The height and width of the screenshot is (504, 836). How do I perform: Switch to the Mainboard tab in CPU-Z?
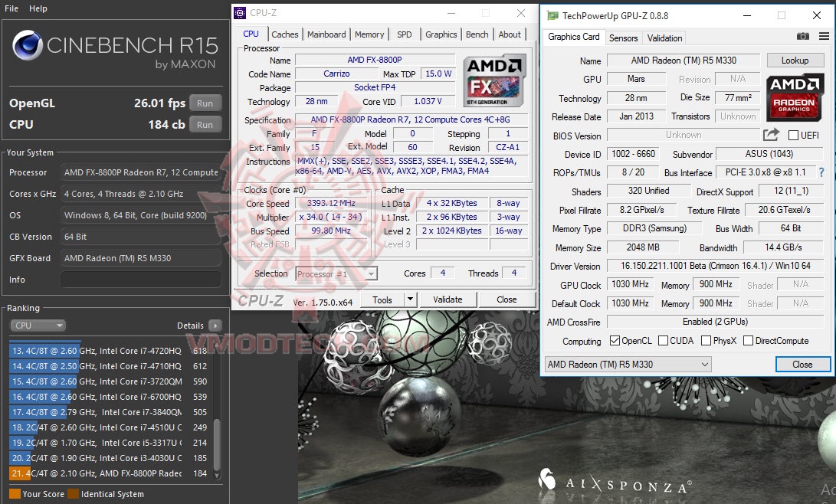click(326, 34)
